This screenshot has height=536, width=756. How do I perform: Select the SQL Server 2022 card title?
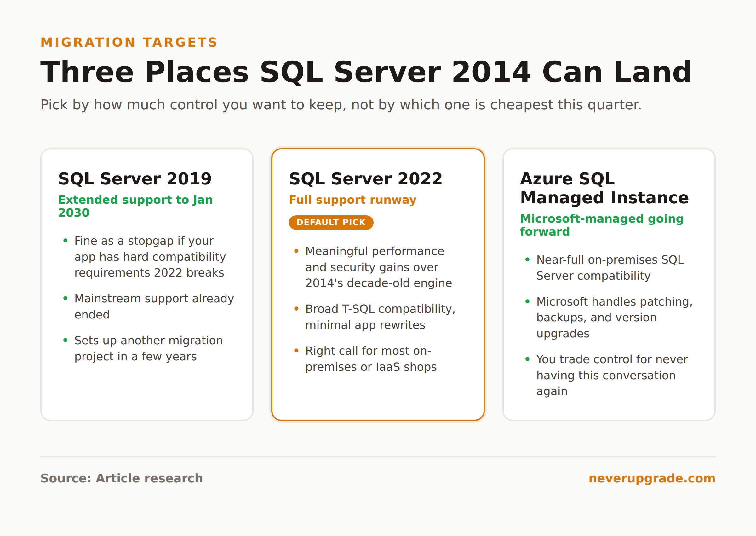366,178
